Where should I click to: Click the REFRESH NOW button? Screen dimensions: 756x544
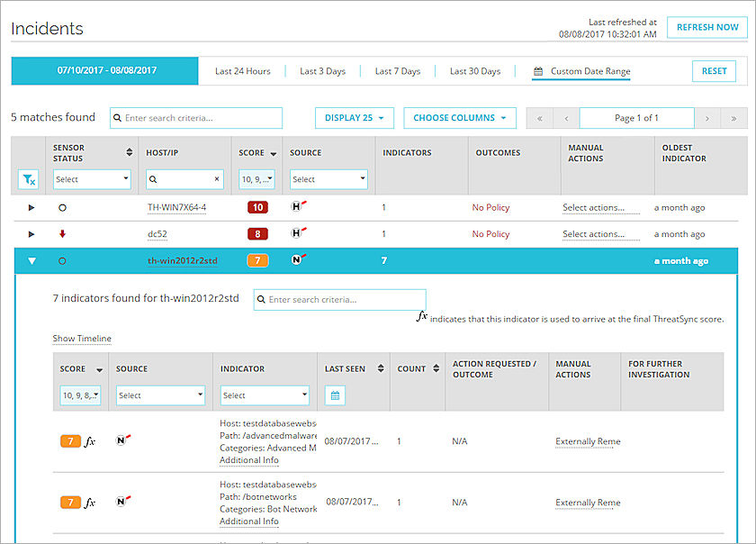706,26
